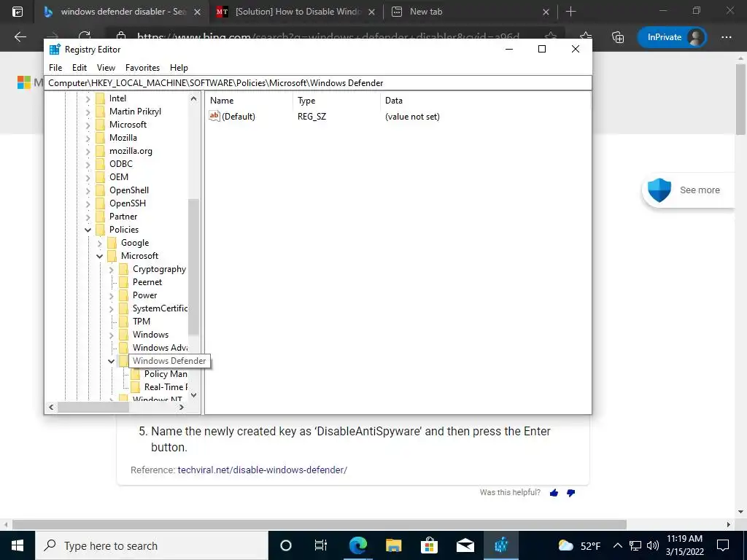Switch to the How to Disable Windows tab
This screenshot has height=560, width=747.
[295, 12]
